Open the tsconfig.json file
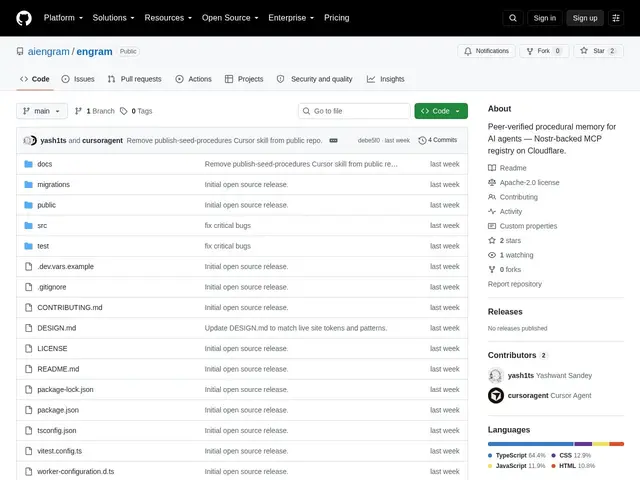 tap(57, 431)
